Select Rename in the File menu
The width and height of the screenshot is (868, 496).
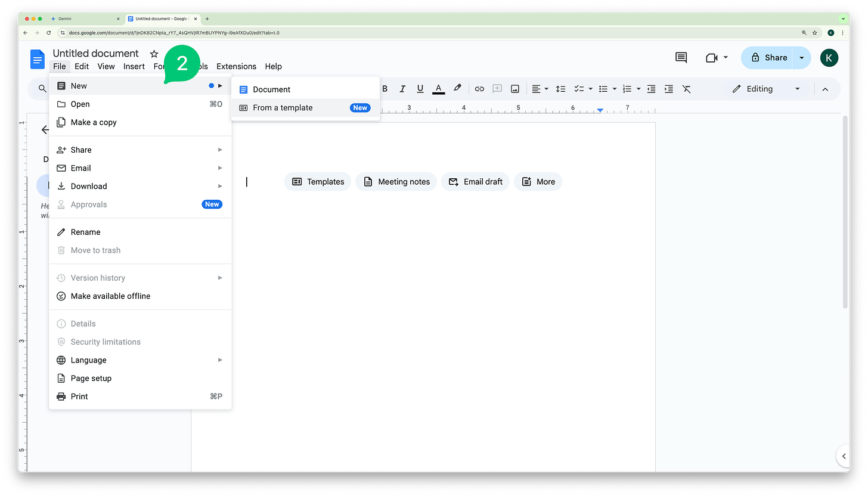[x=140, y=232]
